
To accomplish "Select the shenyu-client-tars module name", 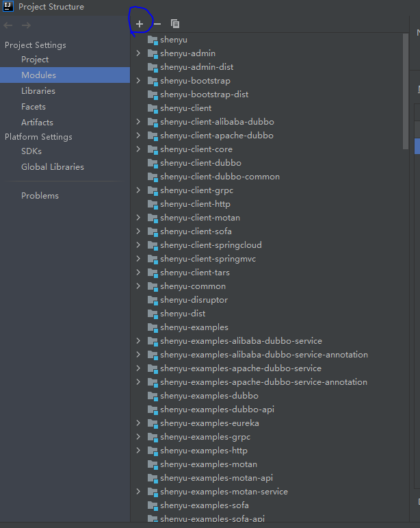I will pos(195,273).
